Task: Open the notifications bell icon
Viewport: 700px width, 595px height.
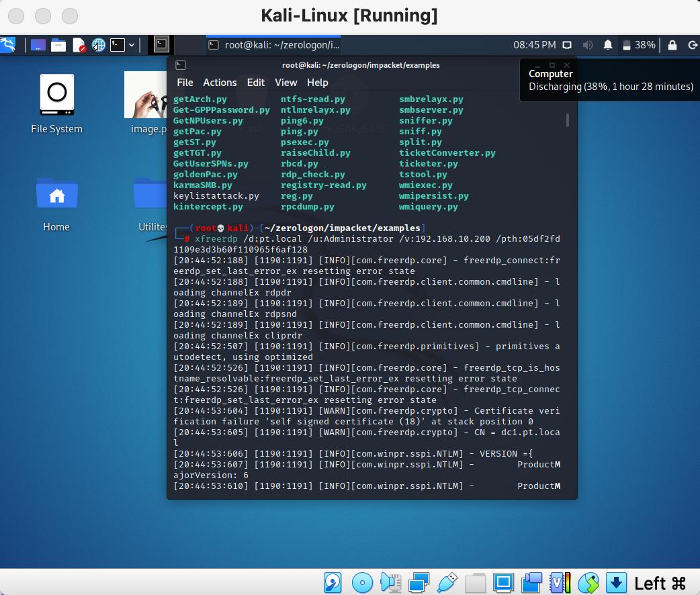Action: click(x=607, y=45)
